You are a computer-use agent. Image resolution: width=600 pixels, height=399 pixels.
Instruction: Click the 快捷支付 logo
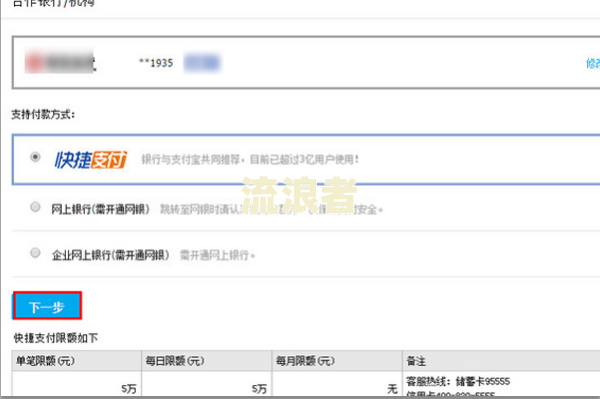coord(91,160)
